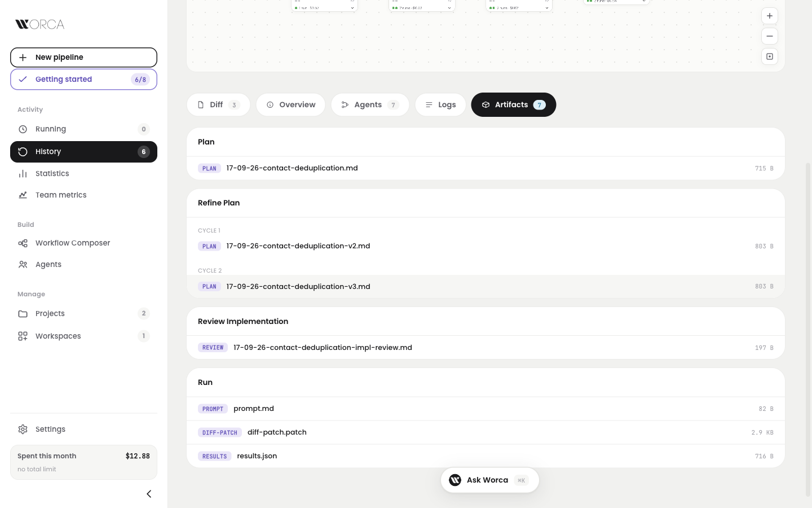Switch to the Overview tab
Screen dimensions: 812x508
pyautogui.click(x=291, y=105)
